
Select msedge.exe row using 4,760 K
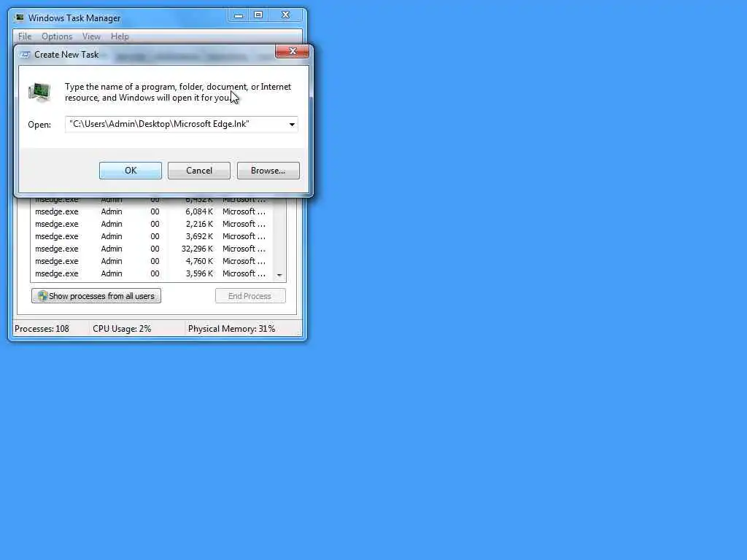tap(152, 261)
